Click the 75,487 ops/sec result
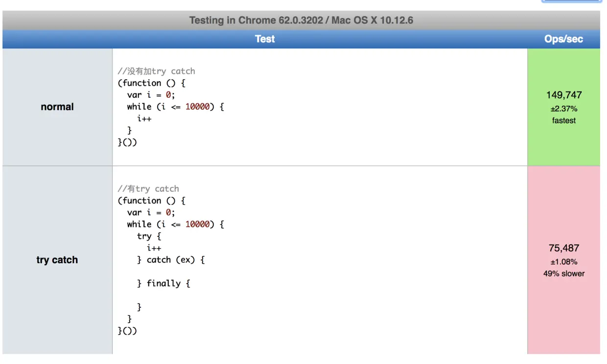The image size is (607, 364). (x=564, y=248)
